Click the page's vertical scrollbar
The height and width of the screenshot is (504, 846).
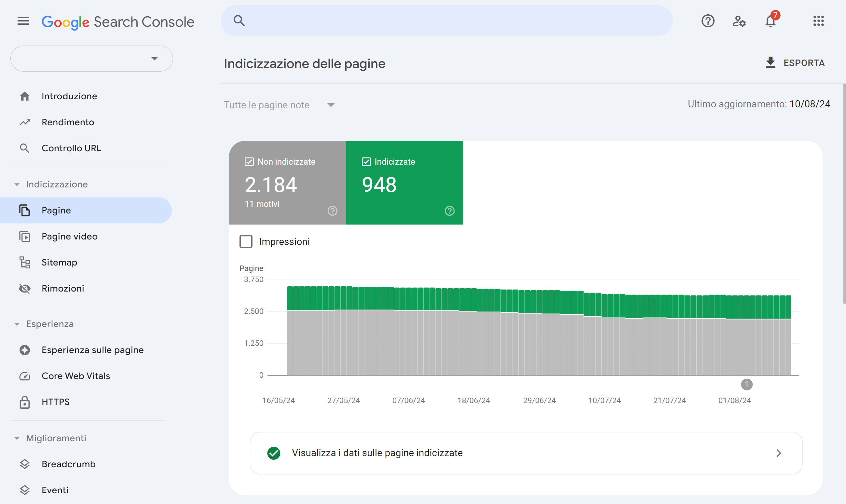[x=844, y=194]
